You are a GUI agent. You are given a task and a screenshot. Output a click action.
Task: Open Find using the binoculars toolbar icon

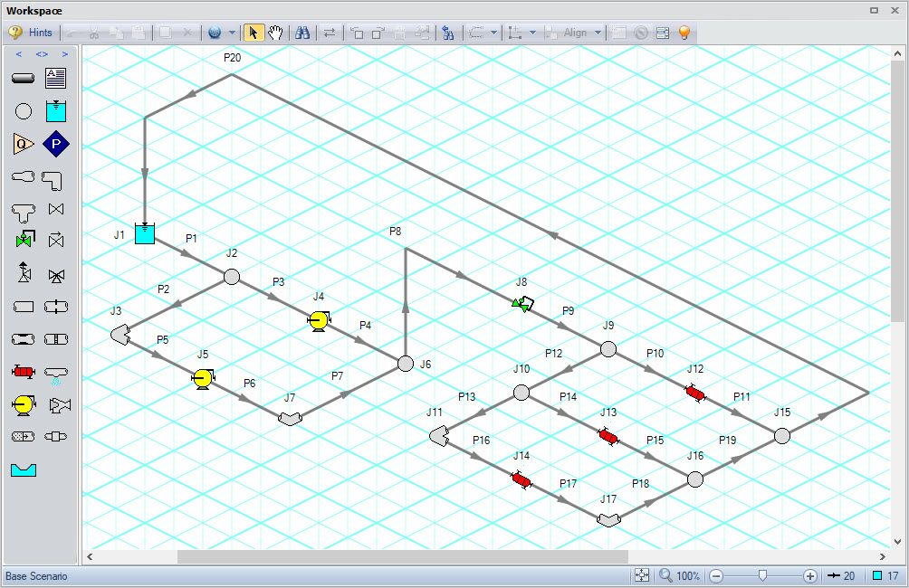303,33
